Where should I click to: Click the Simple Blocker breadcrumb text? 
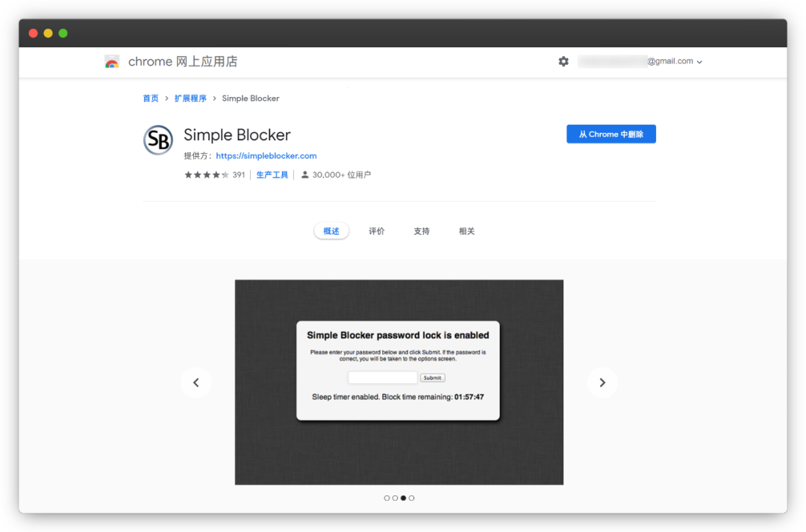click(251, 98)
